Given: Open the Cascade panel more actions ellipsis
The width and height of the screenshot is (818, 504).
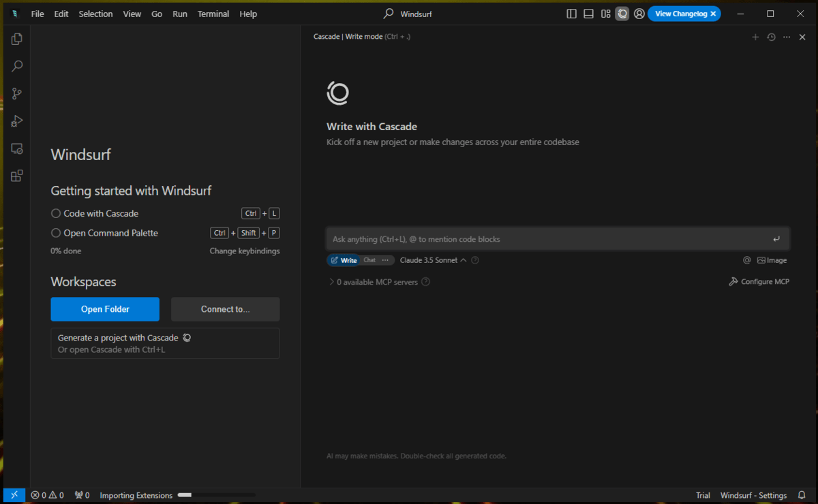Looking at the screenshot, I should (787, 37).
